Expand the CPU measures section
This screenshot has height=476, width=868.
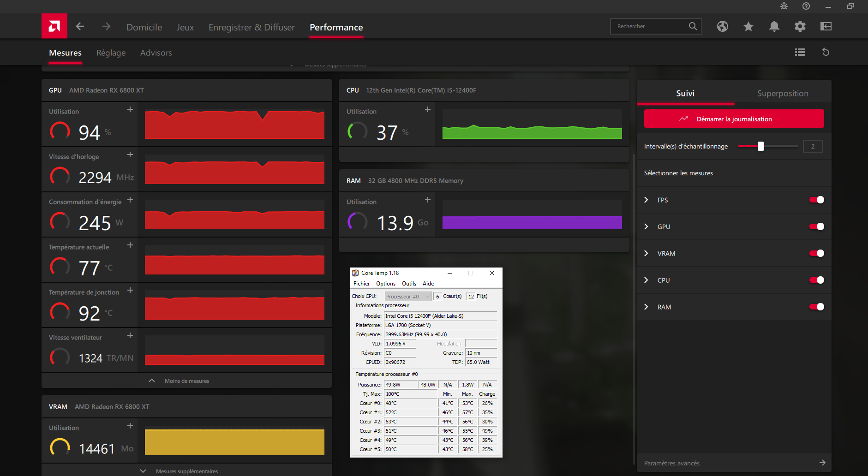click(646, 280)
